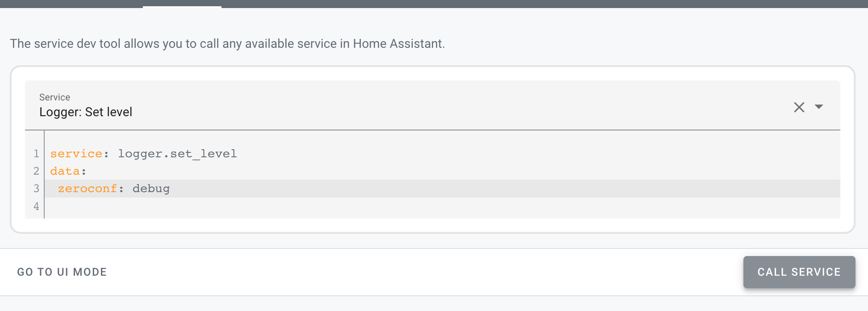Select the active Services tab at top
The image size is (868, 311).
[182, 4]
